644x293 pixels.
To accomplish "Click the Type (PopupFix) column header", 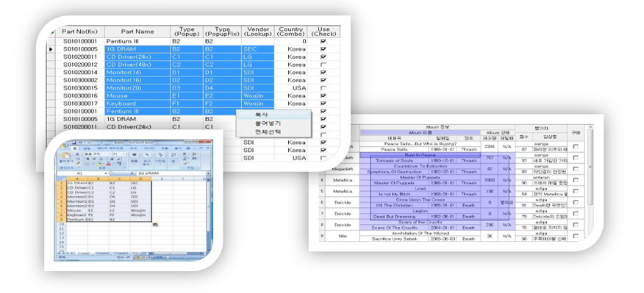I will pyautogui.click(x=222, y=32).
